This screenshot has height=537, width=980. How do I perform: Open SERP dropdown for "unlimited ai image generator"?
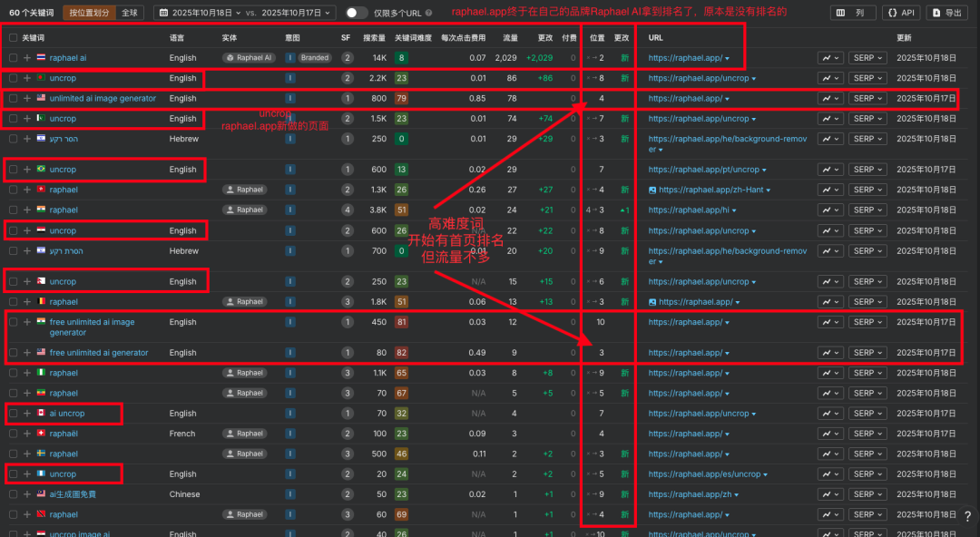pyautogui.click(x=867, y=98)
